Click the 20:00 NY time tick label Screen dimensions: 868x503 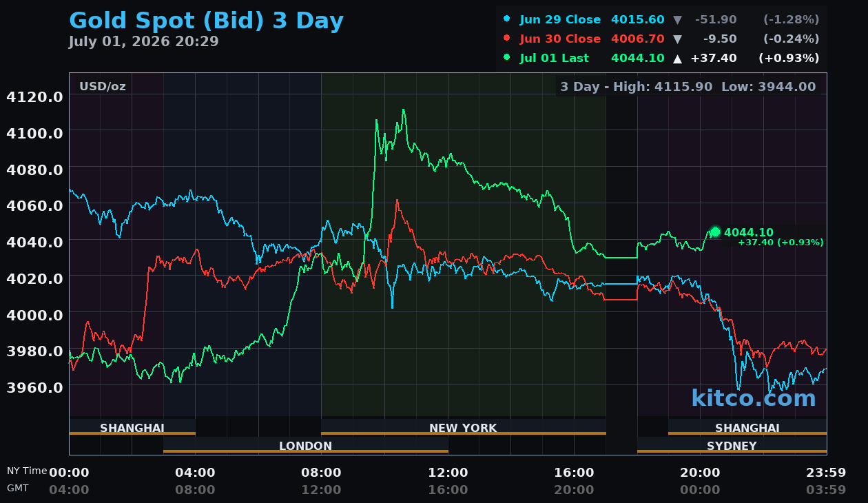tap(700, 473)
